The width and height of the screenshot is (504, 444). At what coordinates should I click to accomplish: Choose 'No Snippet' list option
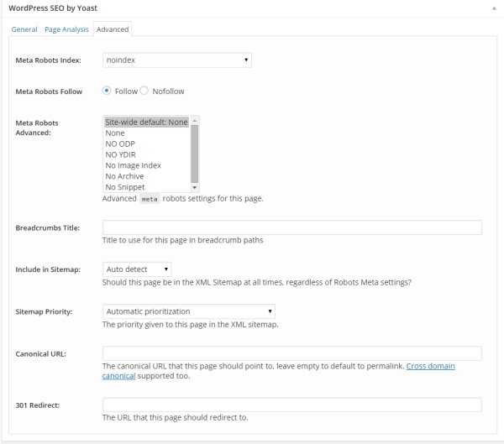click(x=146, y=187)
